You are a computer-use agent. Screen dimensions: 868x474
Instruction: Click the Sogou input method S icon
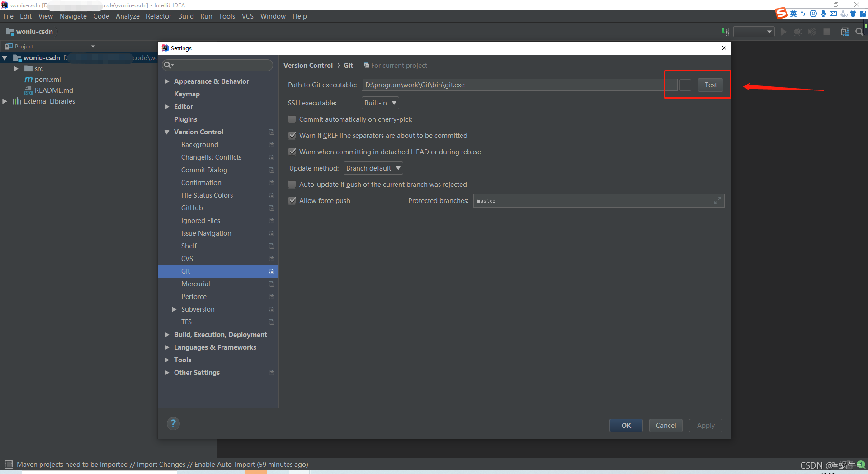pos(781,13)
